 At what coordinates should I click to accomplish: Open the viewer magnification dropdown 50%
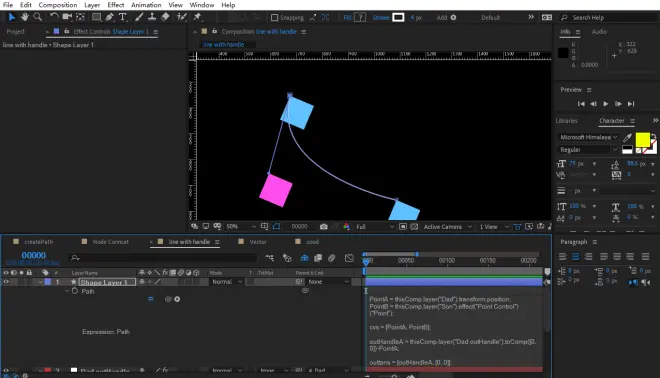240,226
